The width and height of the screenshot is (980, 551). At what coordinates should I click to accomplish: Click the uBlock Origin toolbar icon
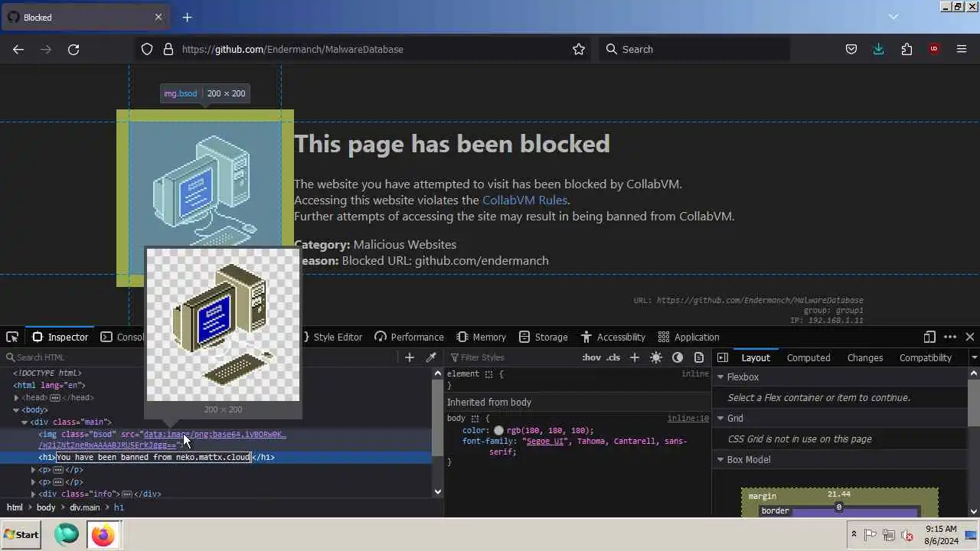[x=934, y=49]
